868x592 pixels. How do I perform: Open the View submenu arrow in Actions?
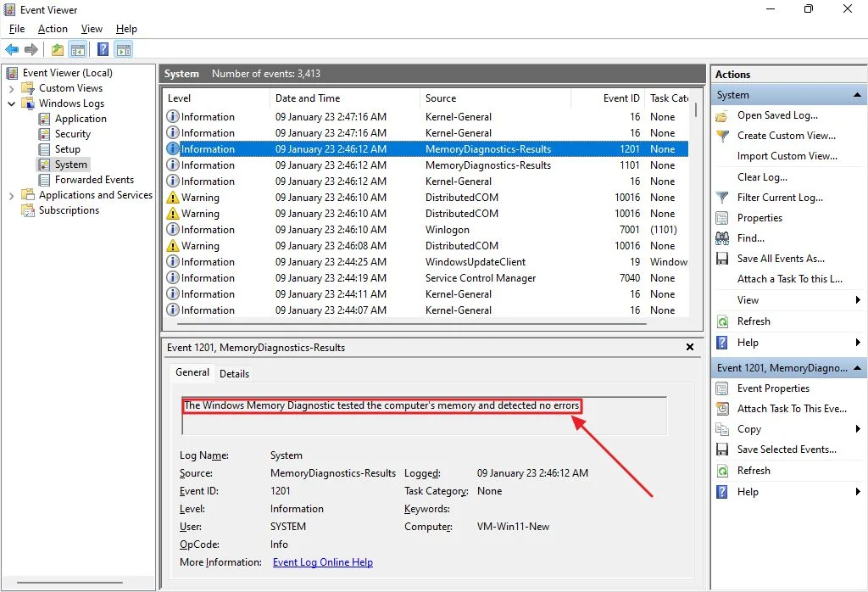pos(858,300)
